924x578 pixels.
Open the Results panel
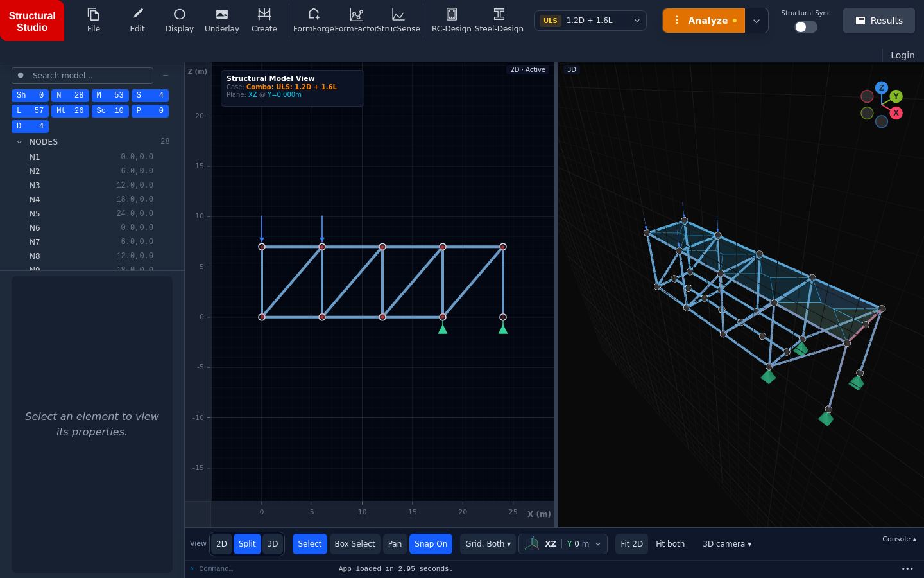[x=879, y=21]
